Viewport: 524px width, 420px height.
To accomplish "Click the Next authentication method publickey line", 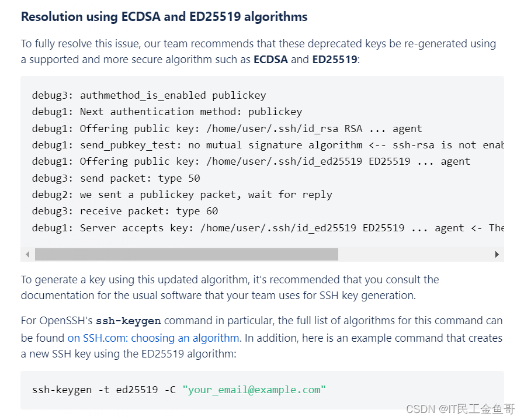I will click(167, 112).
